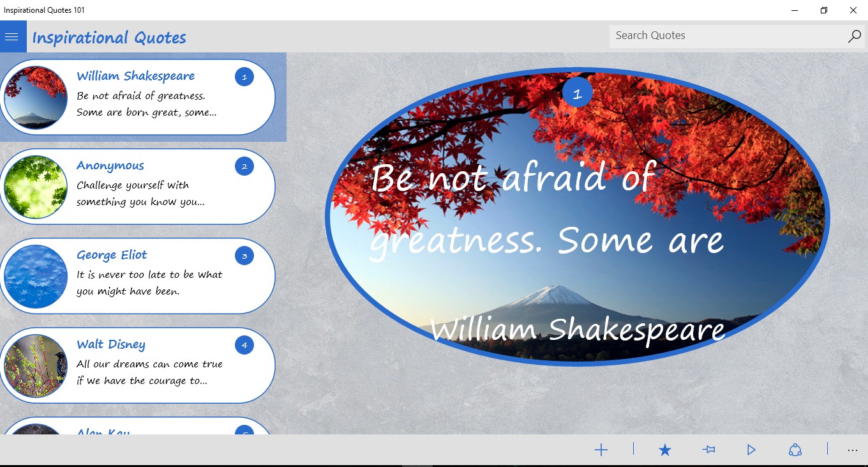Image resolution: width=868 pixels, height=467 pixels.
Task: Click the share icon in bottom bar
Action: tap(795, 450)
